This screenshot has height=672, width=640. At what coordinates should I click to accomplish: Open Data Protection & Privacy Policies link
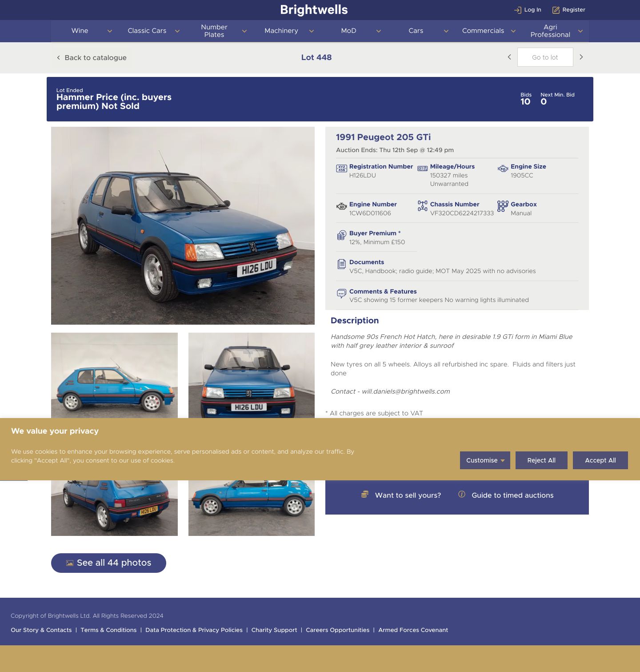point(194,630)
